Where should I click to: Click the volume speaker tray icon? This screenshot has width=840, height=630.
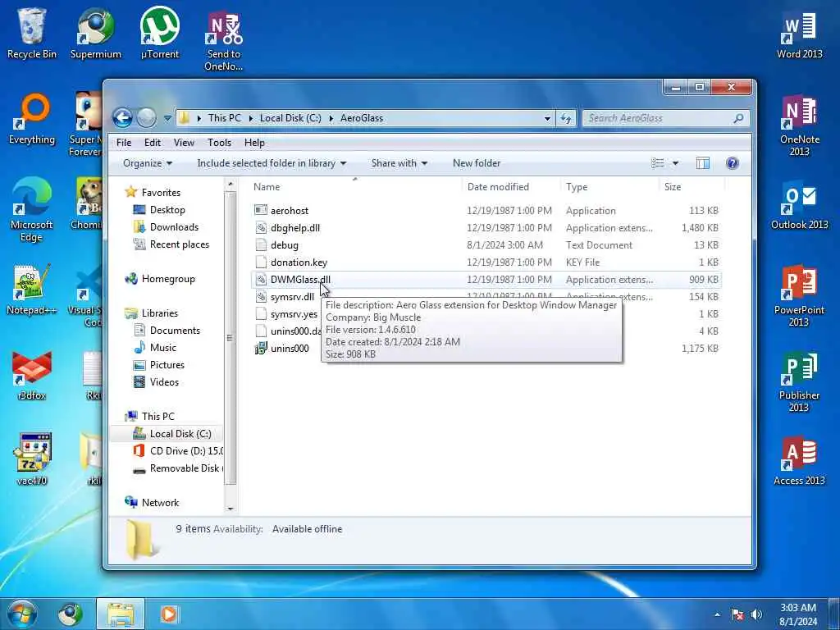tap(756, 614)
